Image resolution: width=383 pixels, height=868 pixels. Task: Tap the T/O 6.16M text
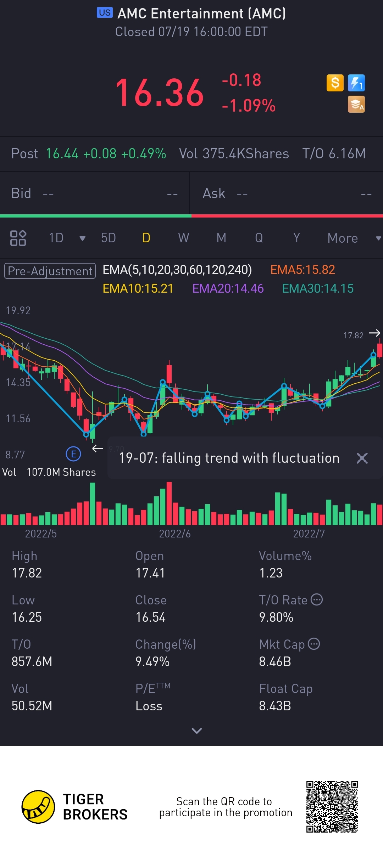pos(334,154)
